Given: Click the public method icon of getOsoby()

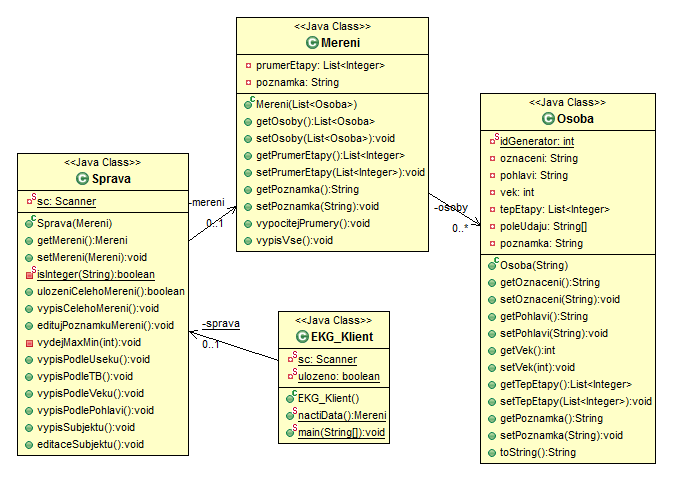Looking at the screenshot, I should coord(248,122).
